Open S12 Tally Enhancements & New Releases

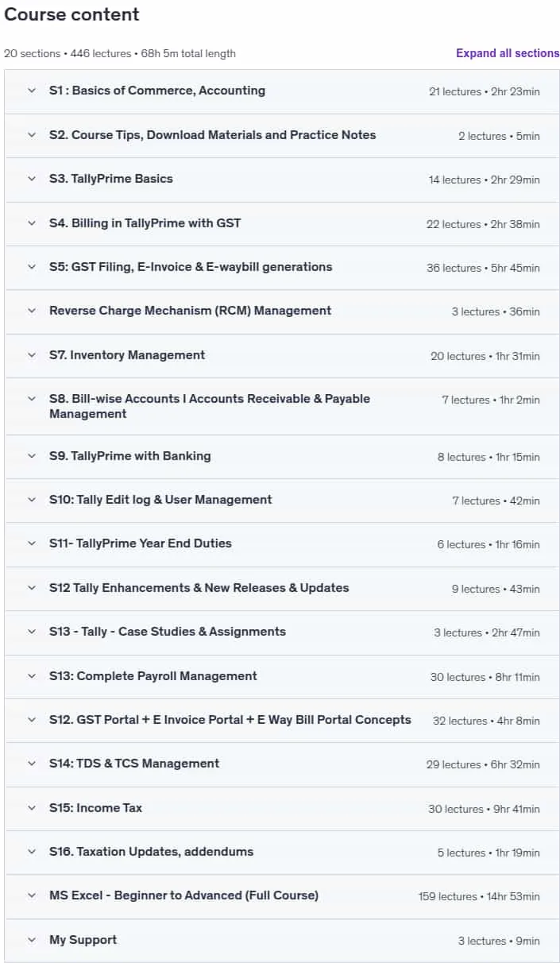pos(199,588)
